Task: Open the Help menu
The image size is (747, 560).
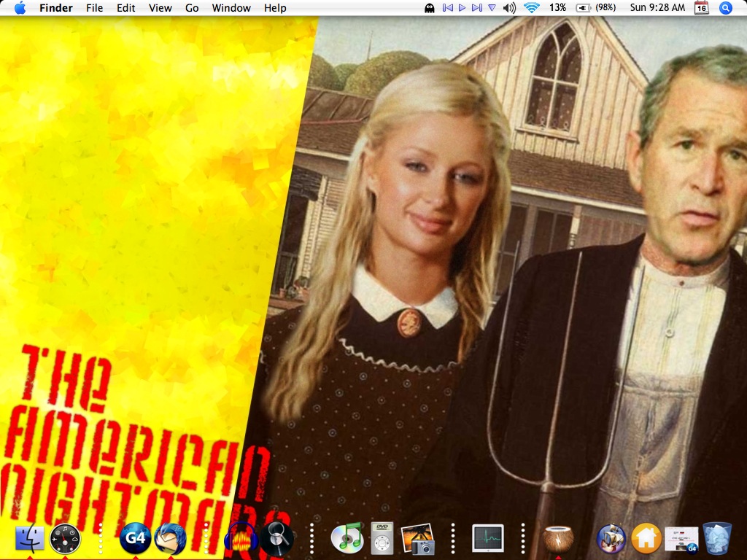Action: coord(275,8)
